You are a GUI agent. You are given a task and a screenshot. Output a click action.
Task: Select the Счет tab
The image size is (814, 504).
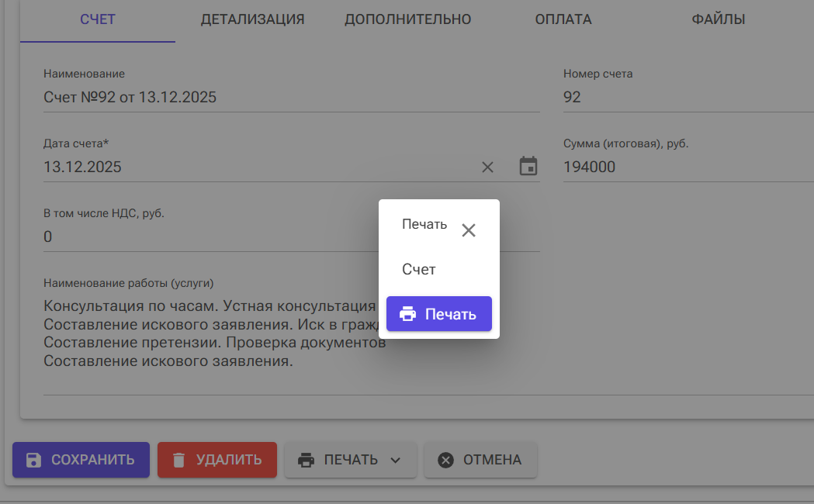coord(98,19)
